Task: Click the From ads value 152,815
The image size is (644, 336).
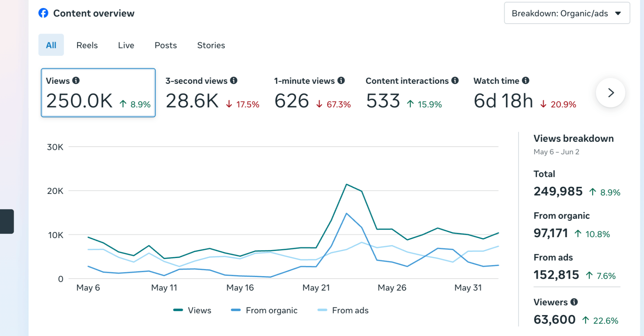Action: click(556, 275)
